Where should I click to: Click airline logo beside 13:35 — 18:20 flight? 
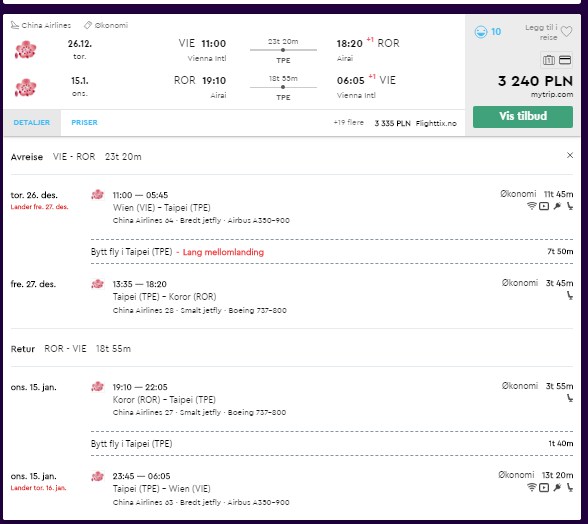(98, 284)
